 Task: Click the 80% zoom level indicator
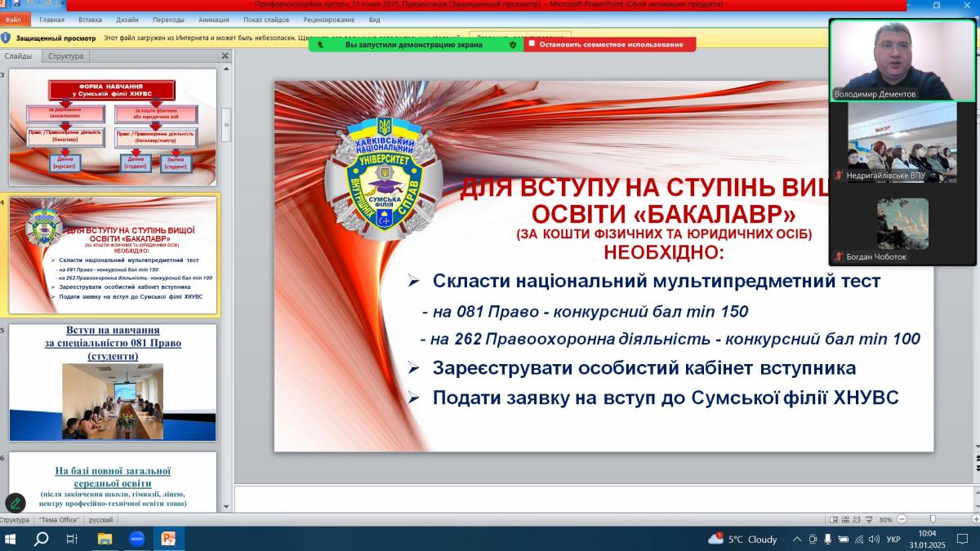[885, 519]
